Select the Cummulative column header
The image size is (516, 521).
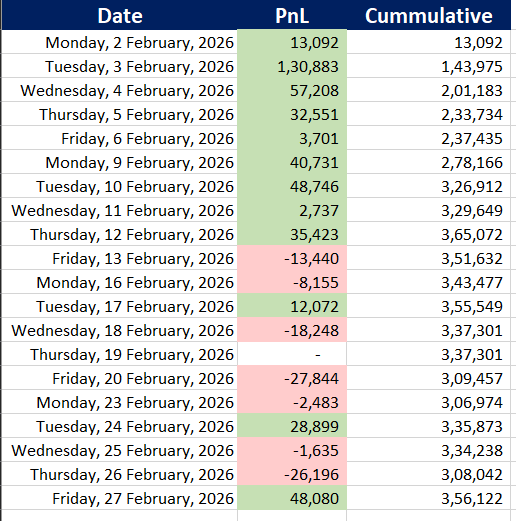pyautogui.click(x=429, y=15)
